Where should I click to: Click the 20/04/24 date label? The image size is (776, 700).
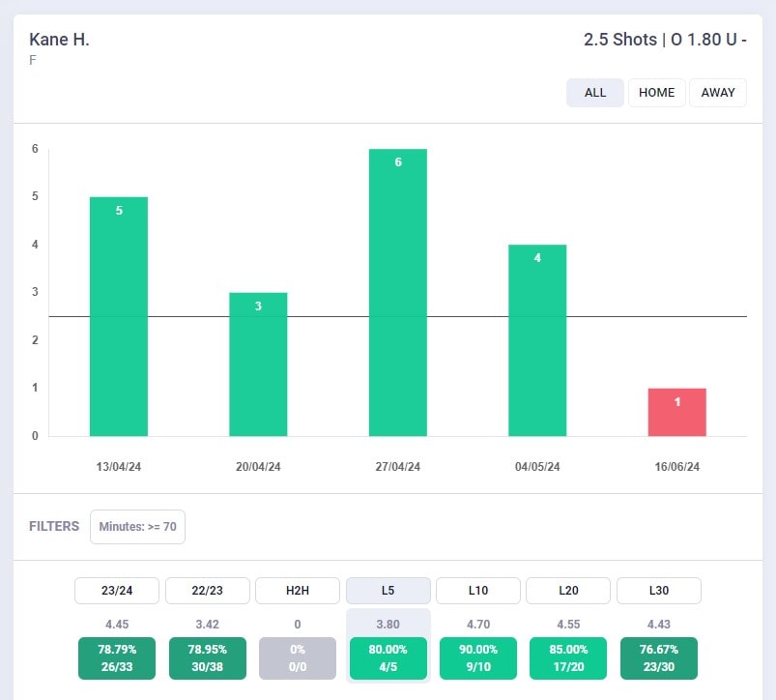pyautogui.click(x=258, y=467)
